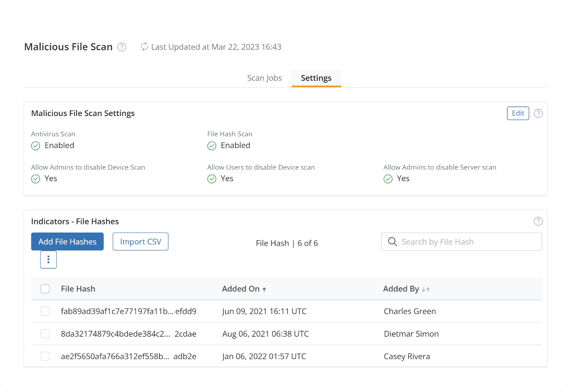Click the check icon under Allow Users to disable Device scan
Viewport: 568px width, 392px height.
(212, 179)
